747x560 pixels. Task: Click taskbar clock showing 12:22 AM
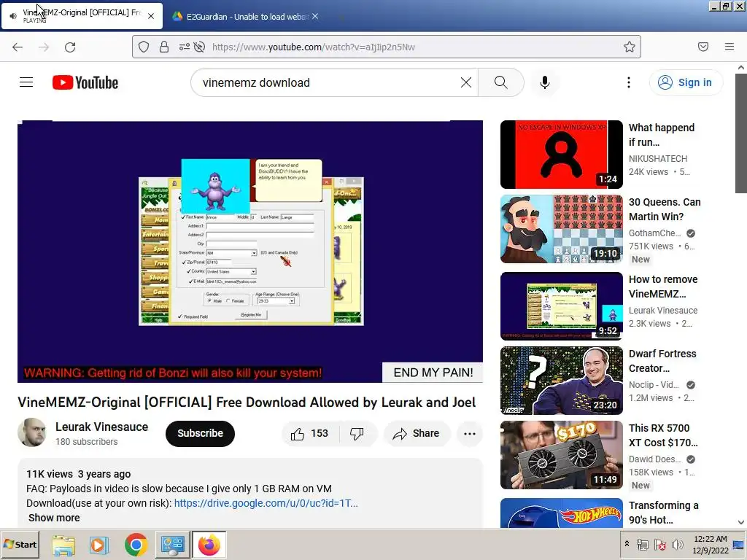click(x=711, y=544)
